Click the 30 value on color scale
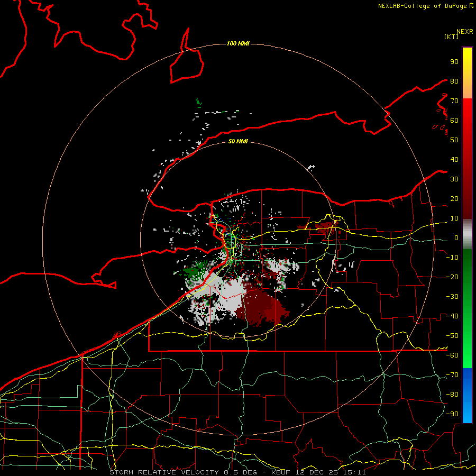The width and height of the screenshot is (476, 476). pos(454,179)
